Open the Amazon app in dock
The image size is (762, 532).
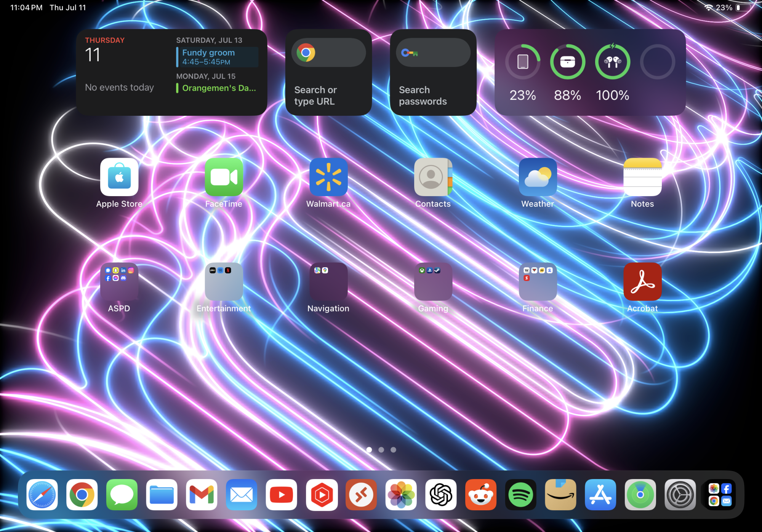(x=560, y=495)
